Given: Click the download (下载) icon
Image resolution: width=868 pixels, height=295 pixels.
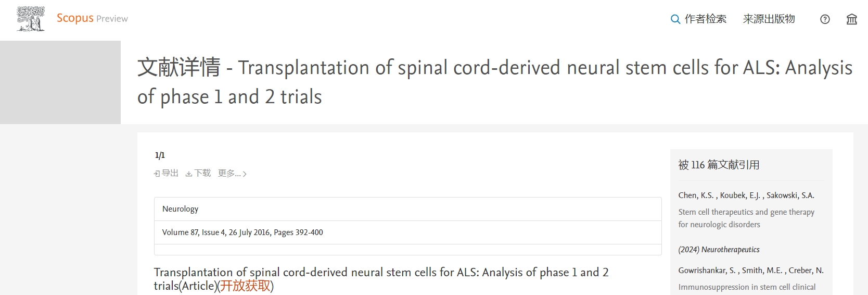Looking at the screenshot, I should click(188, 174).
